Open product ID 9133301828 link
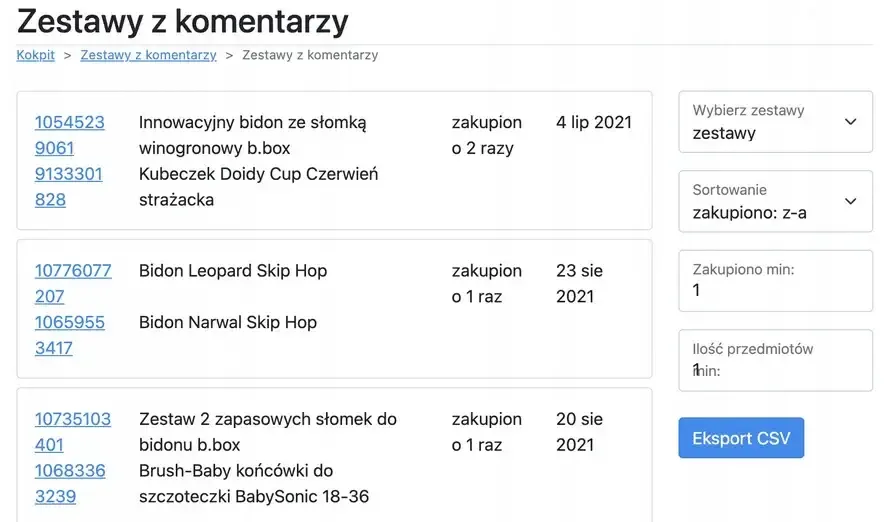Viewport: 886px width, 522px height. click(x=68, y=186)
